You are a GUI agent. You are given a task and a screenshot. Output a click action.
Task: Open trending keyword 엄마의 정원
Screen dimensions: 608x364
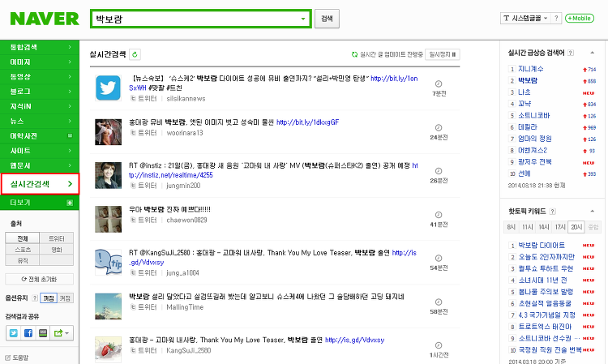point(535,139)
